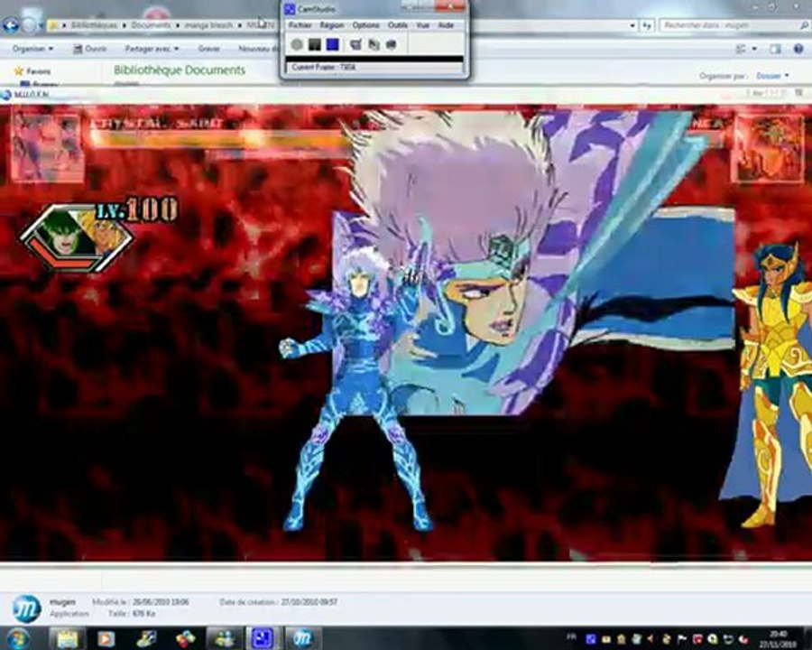Screen dimensions: 812x650
Task: Click 'manga bleach' in the address bar
Action: 208,25
